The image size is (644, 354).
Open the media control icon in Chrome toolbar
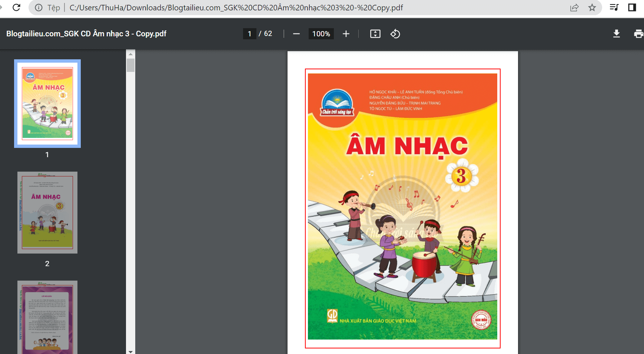pos(614,7)
